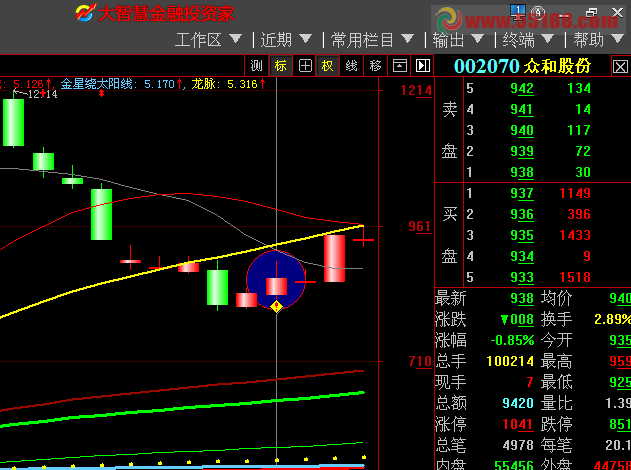Click the stock code 002070

tap(486, 66)
